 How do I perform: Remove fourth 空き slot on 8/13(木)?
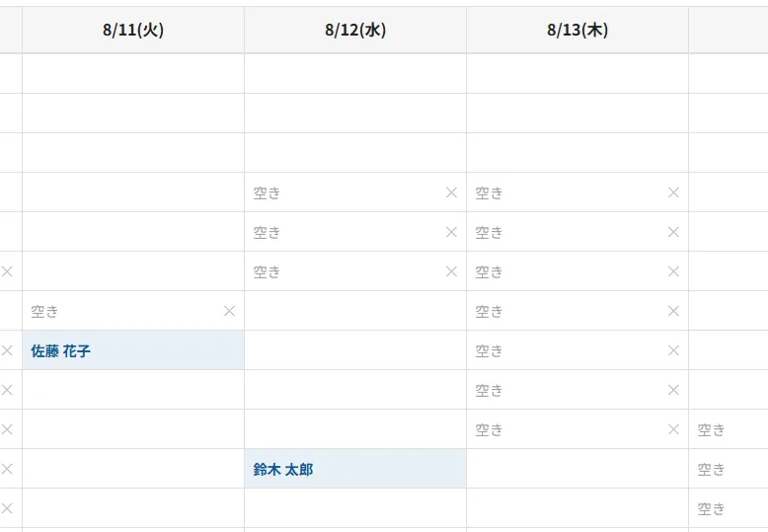click(673, 311)
